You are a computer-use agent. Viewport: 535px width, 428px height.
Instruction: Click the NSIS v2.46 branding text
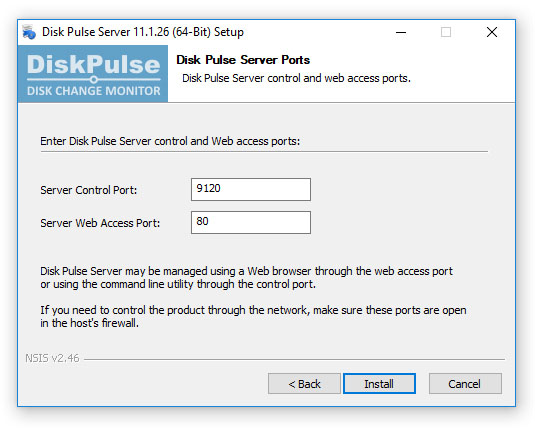[52, 358]
